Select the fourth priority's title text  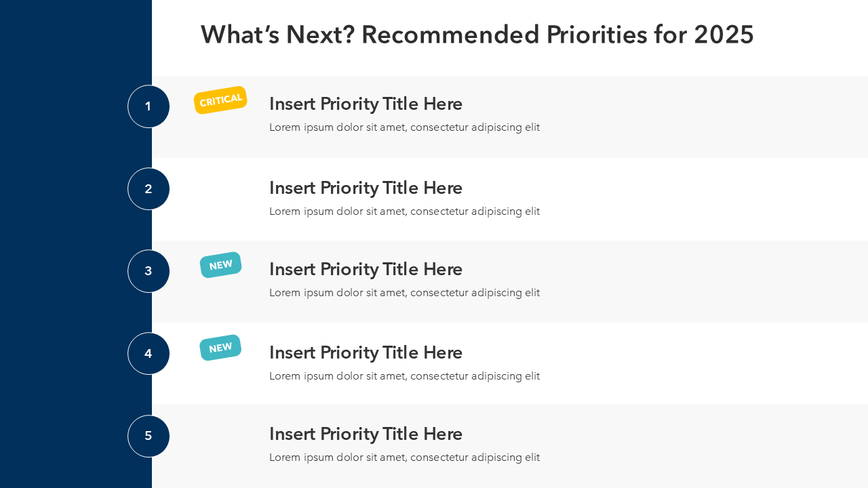coord(366,352)
